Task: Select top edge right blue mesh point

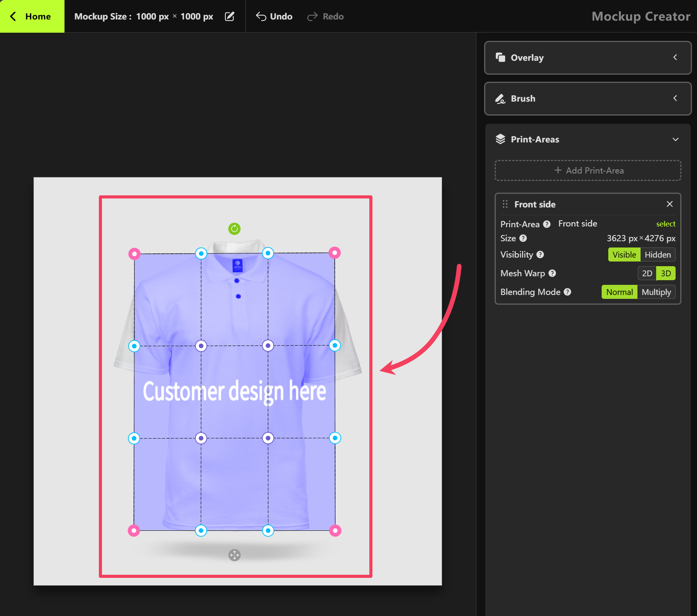Action: point(268,253)
